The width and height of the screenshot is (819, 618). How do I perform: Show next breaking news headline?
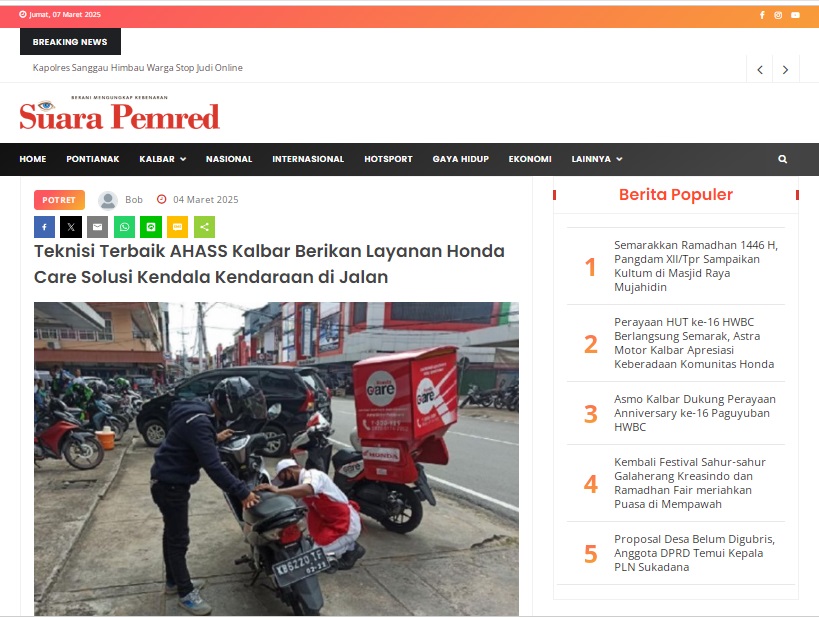coord(785,69)
